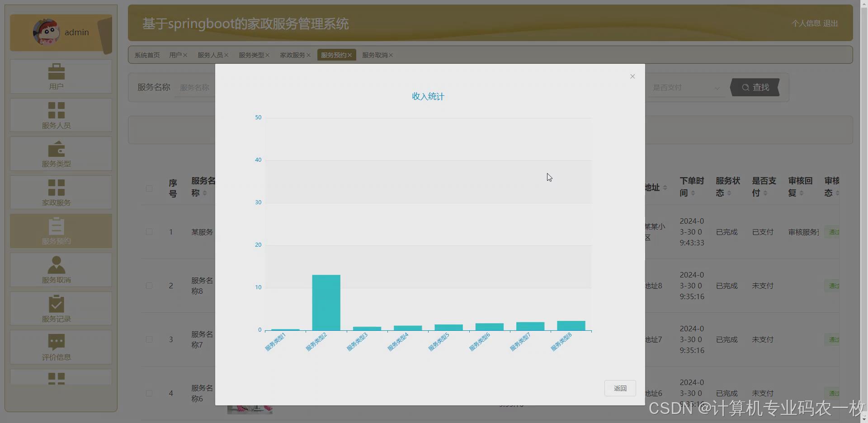Open the 是否支付 dropdown
868x423 pixels.
[685, 87]
